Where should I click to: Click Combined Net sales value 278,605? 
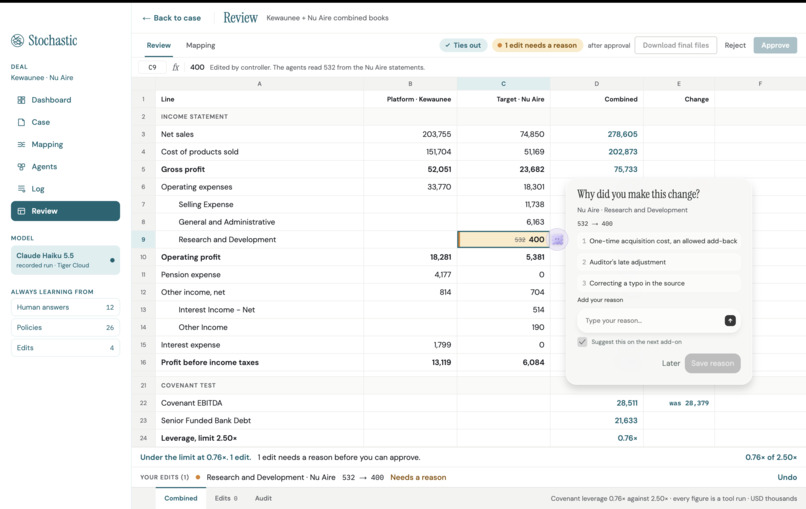coord(622,134)
